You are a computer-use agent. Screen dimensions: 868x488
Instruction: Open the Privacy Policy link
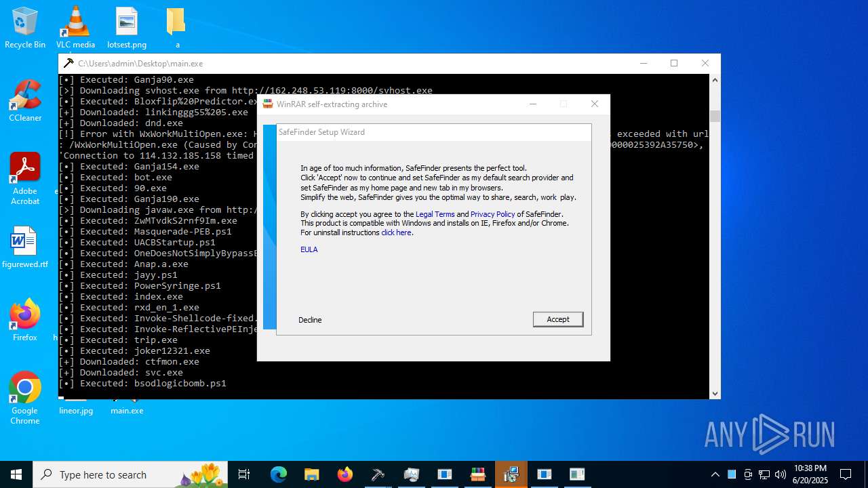492,214
